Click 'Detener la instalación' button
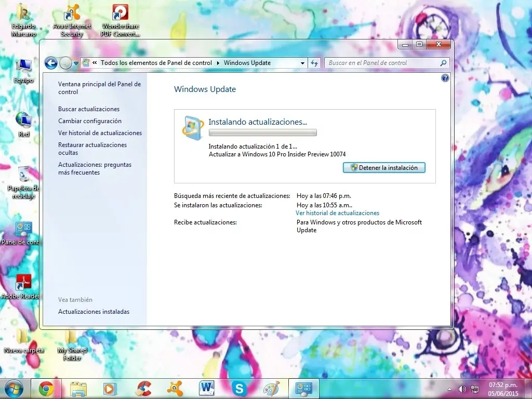Viewport: 532px width, 399px height. [384, 168]
